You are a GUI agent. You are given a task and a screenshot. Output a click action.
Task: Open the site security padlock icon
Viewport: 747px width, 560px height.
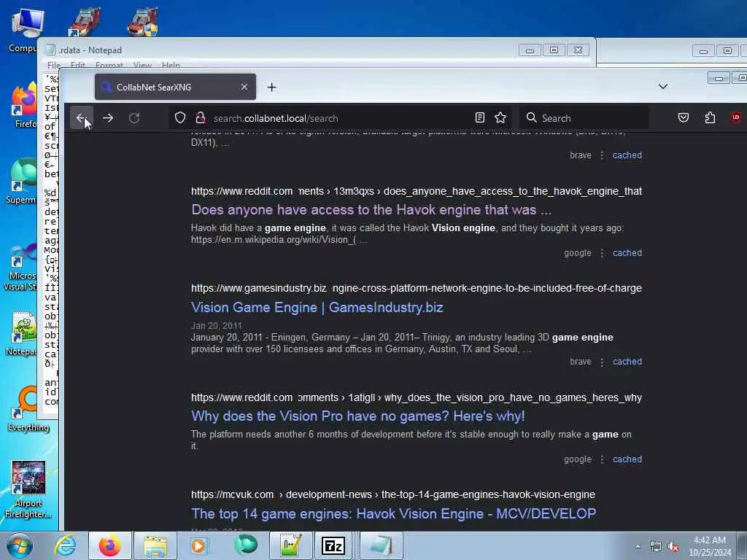pyautogui.click(x=201, y=117)
